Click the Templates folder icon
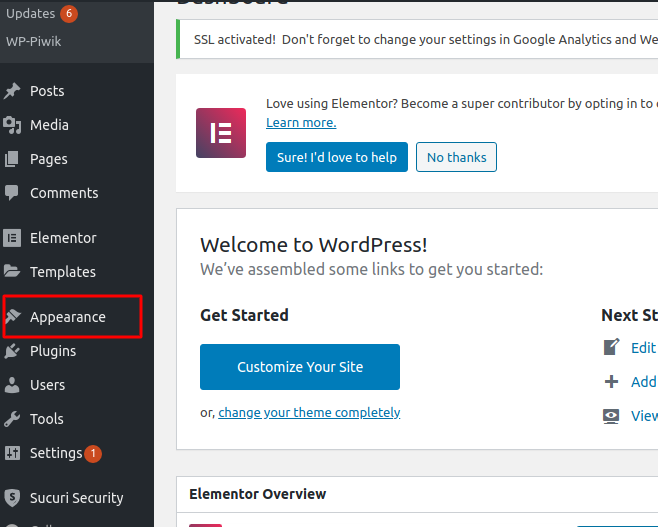Image resolution: width=658 pixels, height=527 pixels. [x=12, y=272]
